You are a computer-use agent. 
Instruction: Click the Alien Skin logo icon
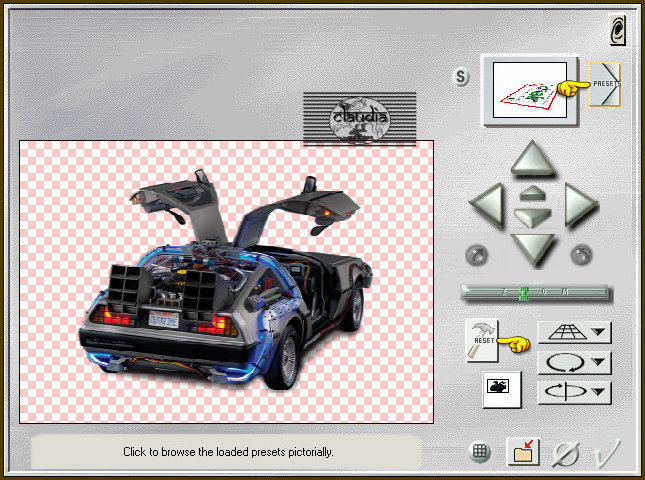click(617, 30)
